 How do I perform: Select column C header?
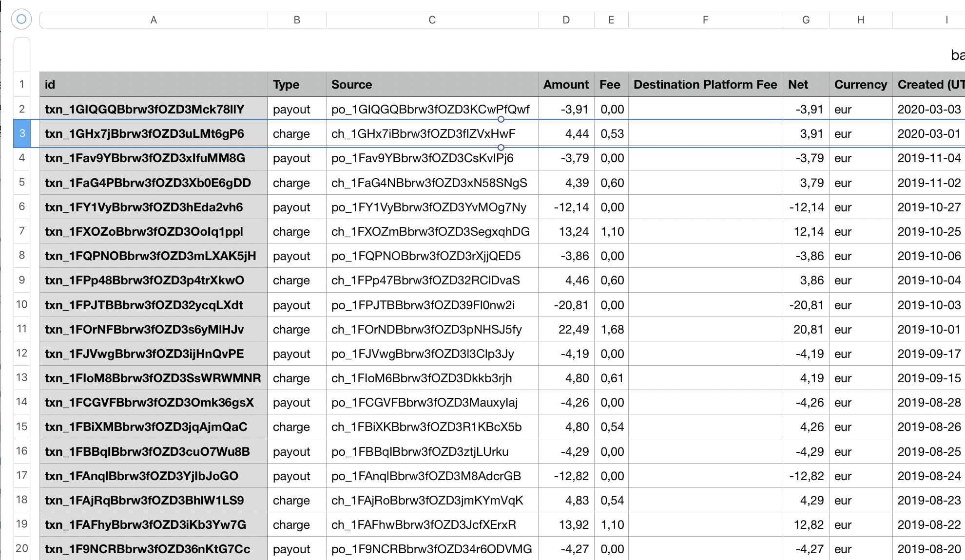coord(432,20)
